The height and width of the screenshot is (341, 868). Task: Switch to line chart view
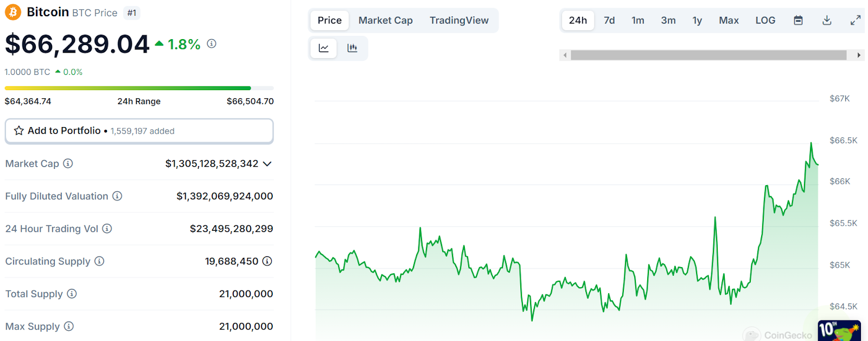click(x=324, y=48)
